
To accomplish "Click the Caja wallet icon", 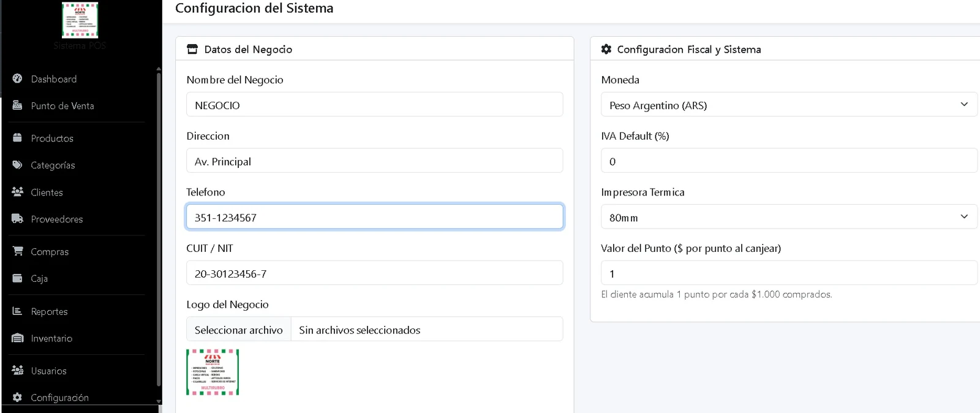I will click(x=17, y=278).
